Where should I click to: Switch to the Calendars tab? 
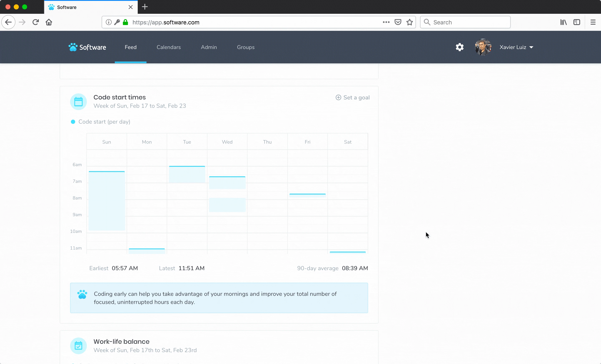169,47
